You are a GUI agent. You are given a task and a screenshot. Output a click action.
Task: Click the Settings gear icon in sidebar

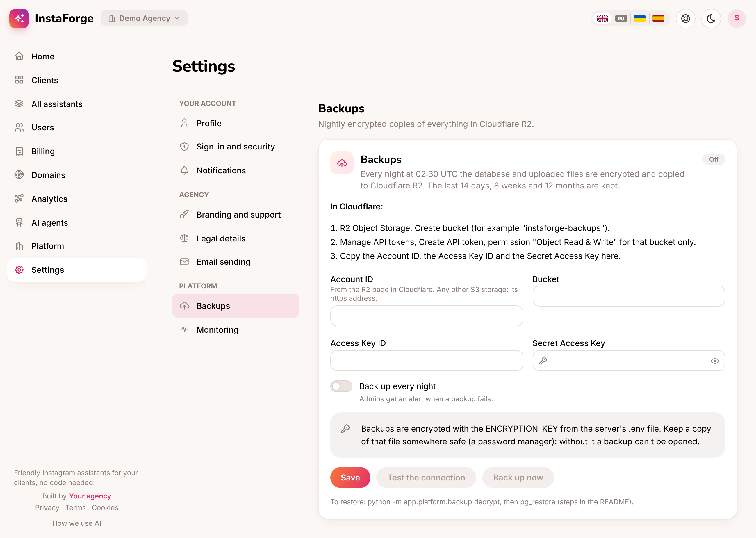click(x=19, y=270)
